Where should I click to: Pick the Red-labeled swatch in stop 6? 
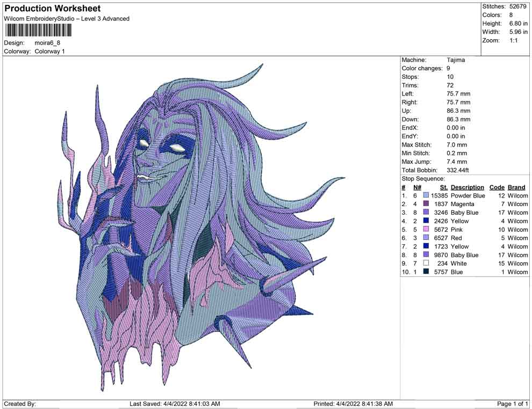click(x=426, y=238)
